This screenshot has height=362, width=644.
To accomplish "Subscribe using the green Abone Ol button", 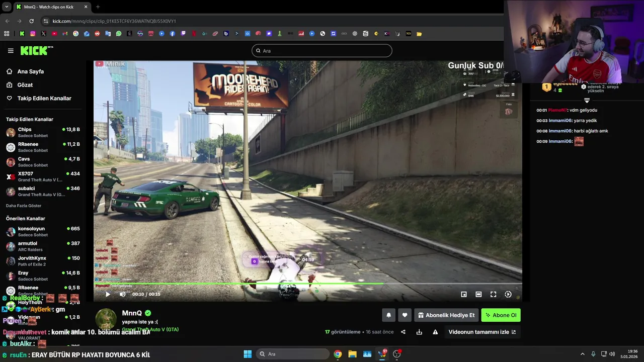I will (501, 315).
